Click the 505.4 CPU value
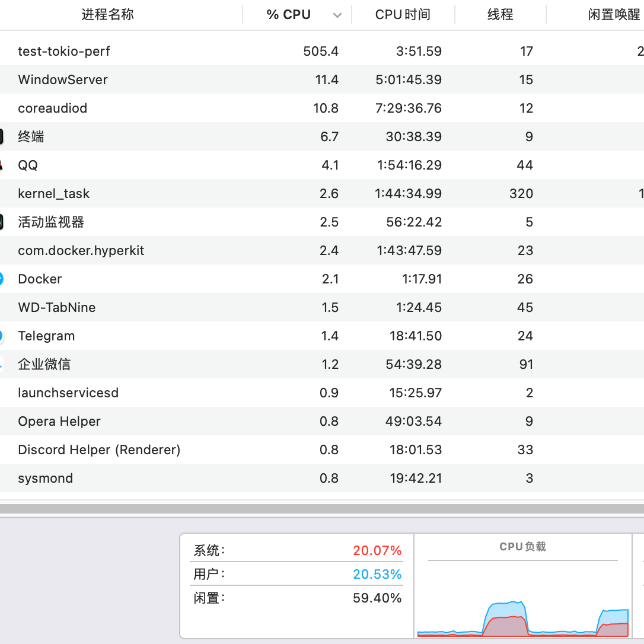 pyautogui.click(x=321, y=51)
